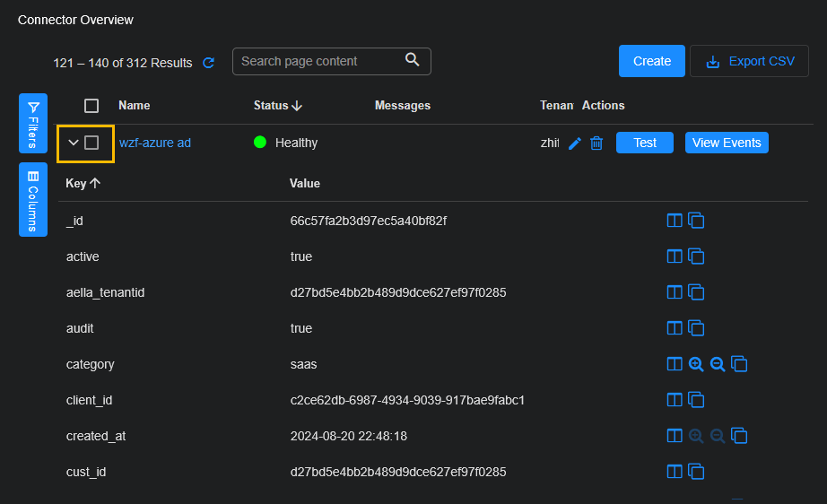Click the refresh results icon

[x=209, y=63]
